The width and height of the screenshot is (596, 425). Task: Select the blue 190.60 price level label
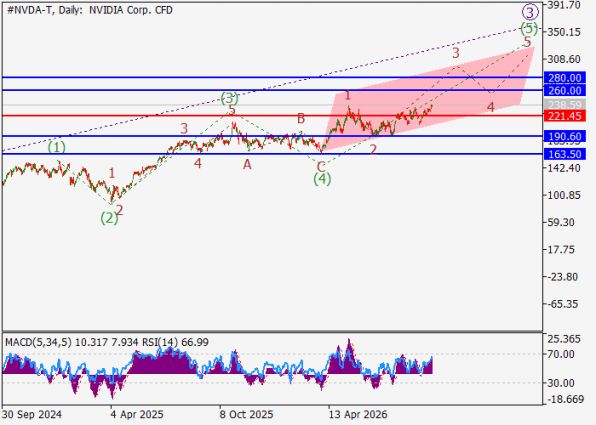(x=564, y=136)
